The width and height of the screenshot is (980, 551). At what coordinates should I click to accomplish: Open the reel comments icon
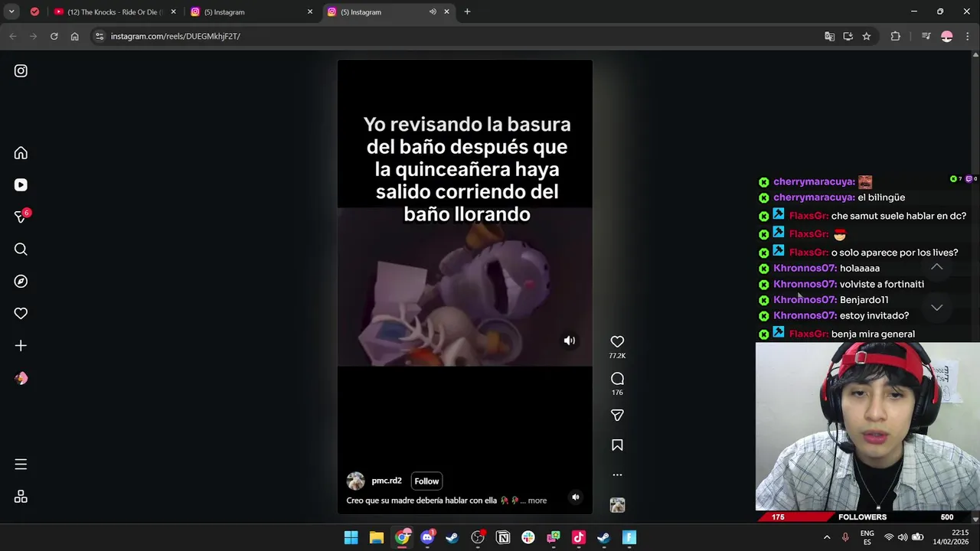617,379
